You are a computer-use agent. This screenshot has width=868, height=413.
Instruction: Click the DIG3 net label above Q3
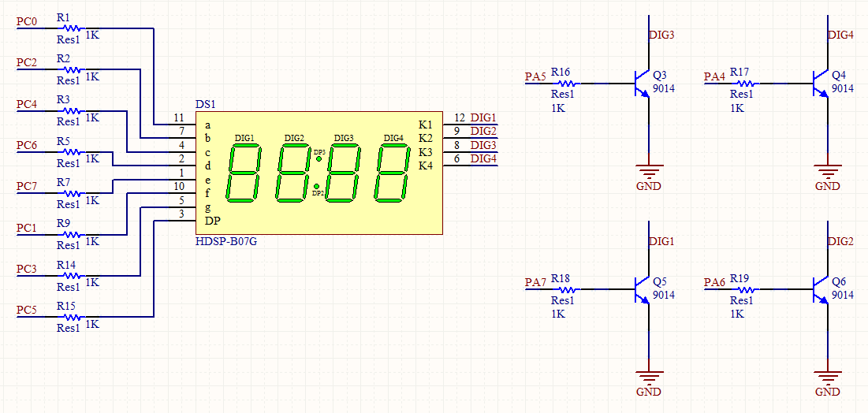pyautogui.click(x=661, y=35)
